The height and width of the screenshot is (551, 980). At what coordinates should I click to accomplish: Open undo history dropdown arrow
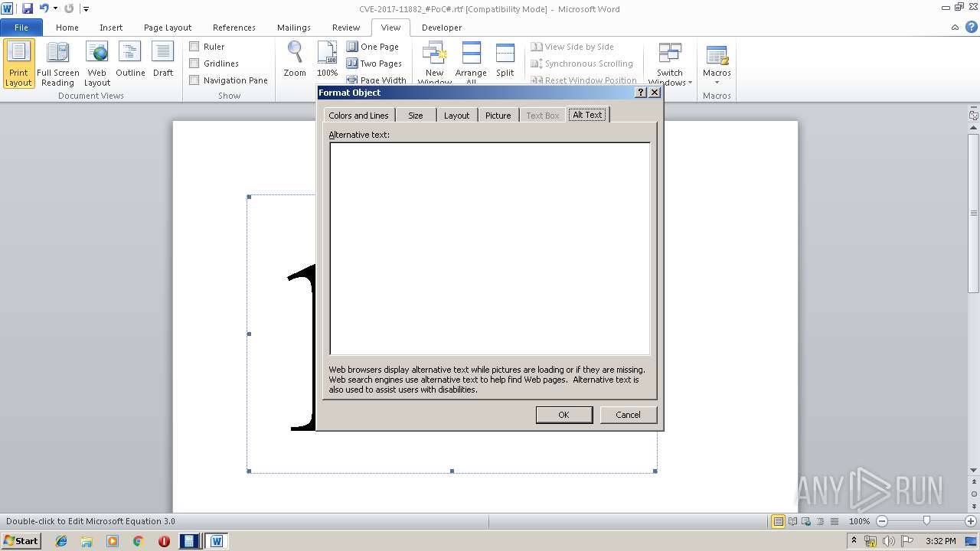pyautogui.click(x=55, y=8)
